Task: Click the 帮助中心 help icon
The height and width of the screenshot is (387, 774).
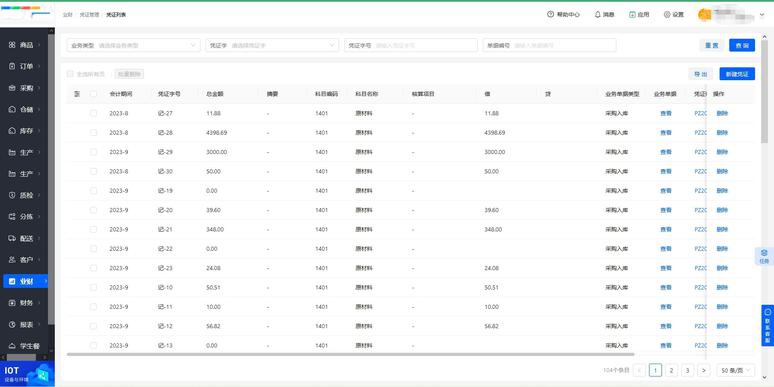Action: tap(550, 14)
